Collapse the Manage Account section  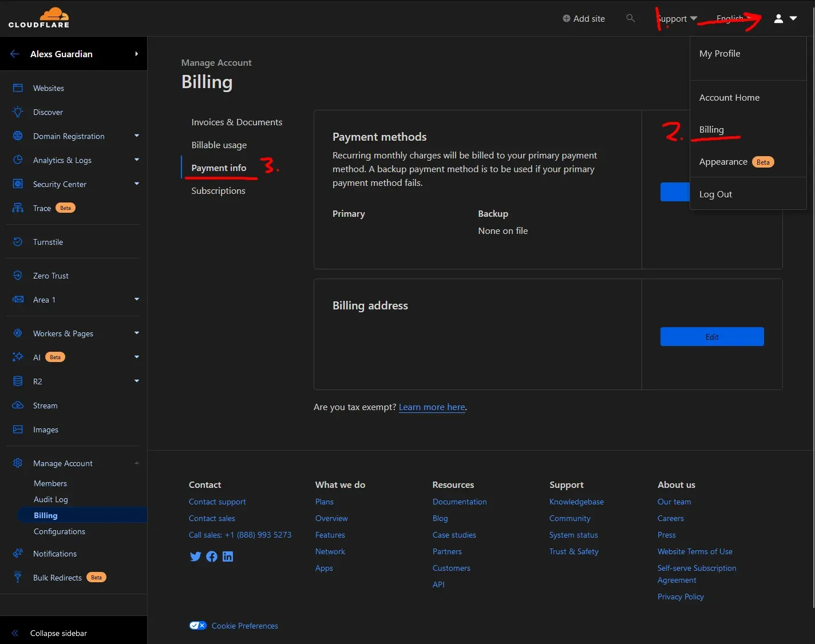coord(137,463)
